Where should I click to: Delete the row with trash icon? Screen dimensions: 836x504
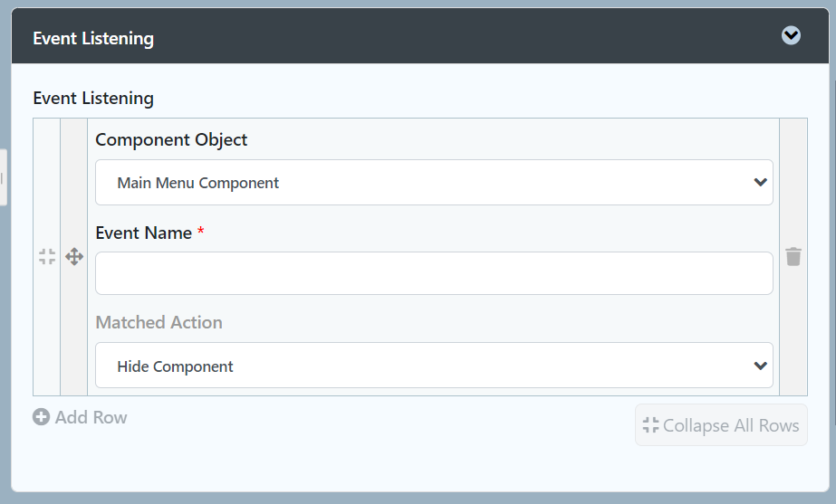tap(793, 257)
